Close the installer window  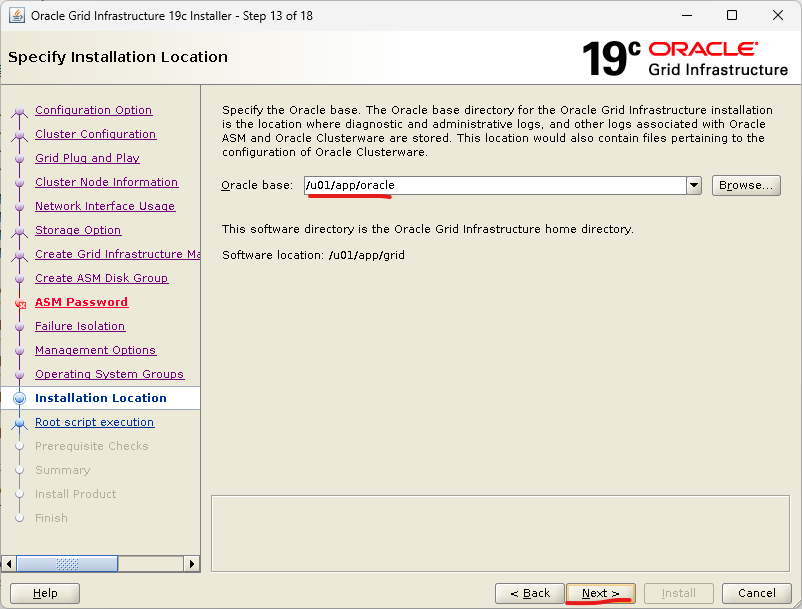pyautogui.click(x=778, y=15)
